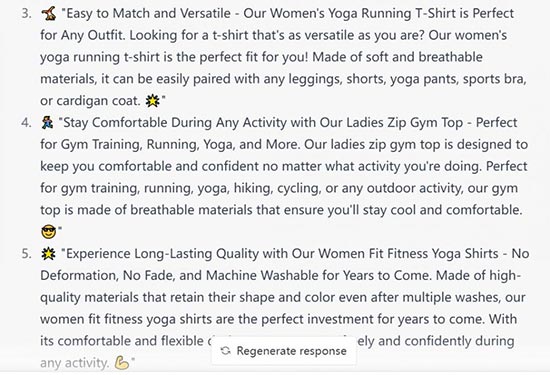Click the phrase 'Easy to Match and Versatile'
The image size is (550, 375).
(x=148, y=13)
